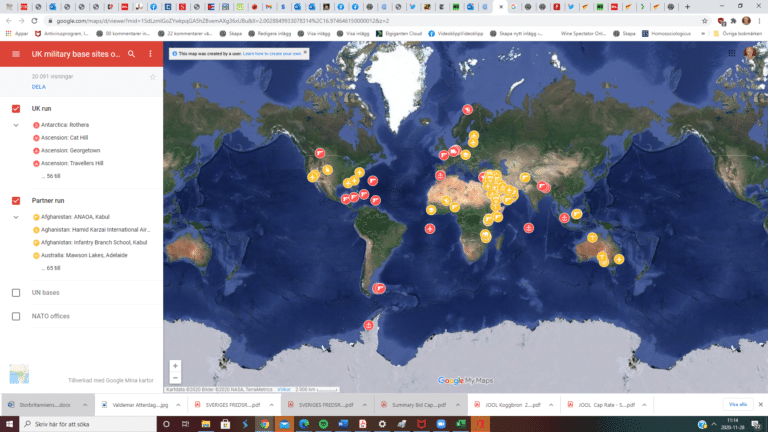Click the red plane marker in the South Atlantic
The image size is (768, 432).
pos(430,228)
